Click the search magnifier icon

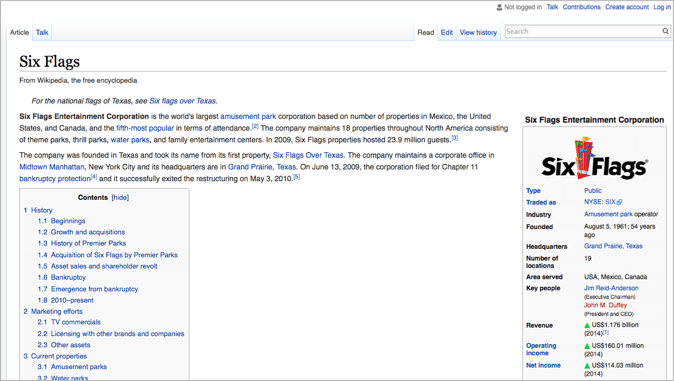[x=665, y=31]
